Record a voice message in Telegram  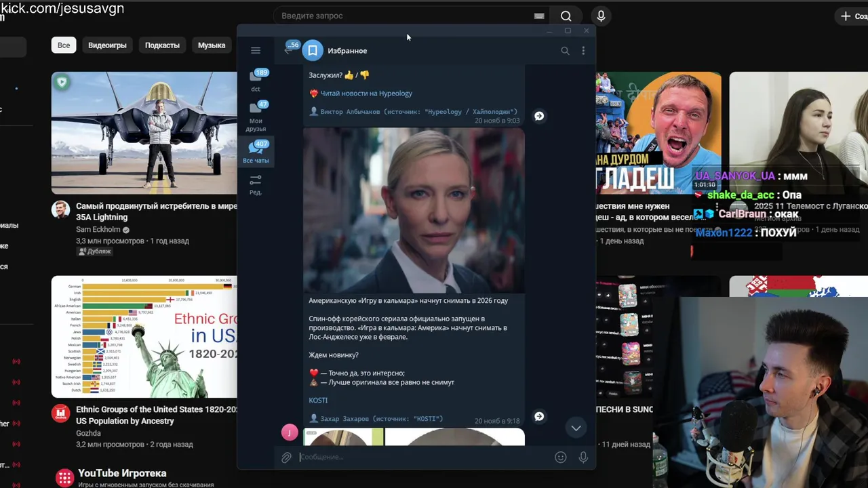pyautogui.click(x=583, y=457)
